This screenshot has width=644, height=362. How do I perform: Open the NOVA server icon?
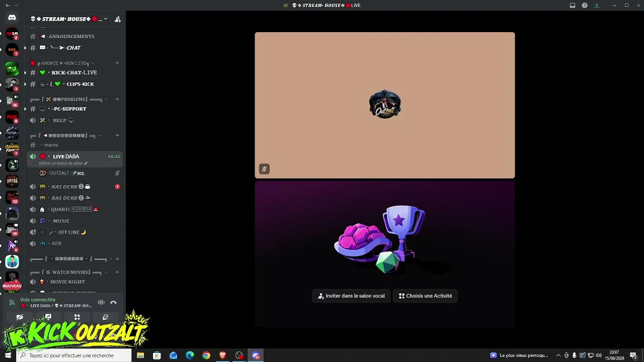point(12,133)
